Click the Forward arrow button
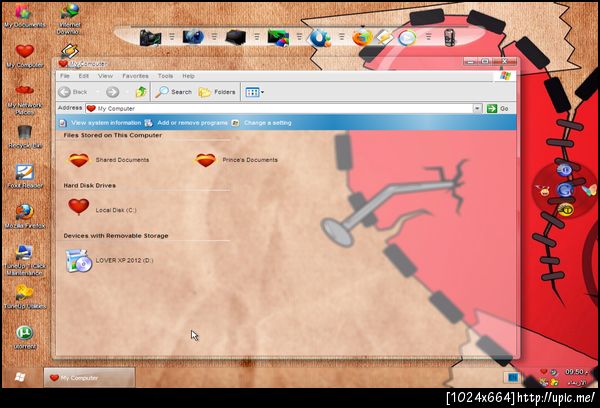 pos(112,92)
